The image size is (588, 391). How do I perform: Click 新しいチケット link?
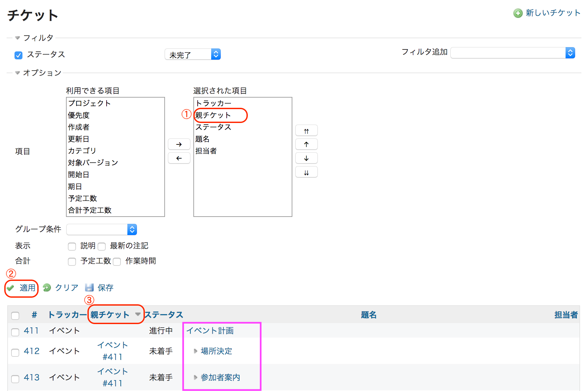pos(553,13)
